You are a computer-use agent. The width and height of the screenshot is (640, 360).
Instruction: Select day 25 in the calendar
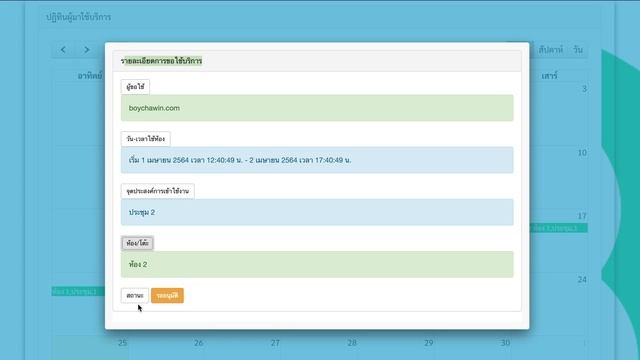(x=122, y=343)
